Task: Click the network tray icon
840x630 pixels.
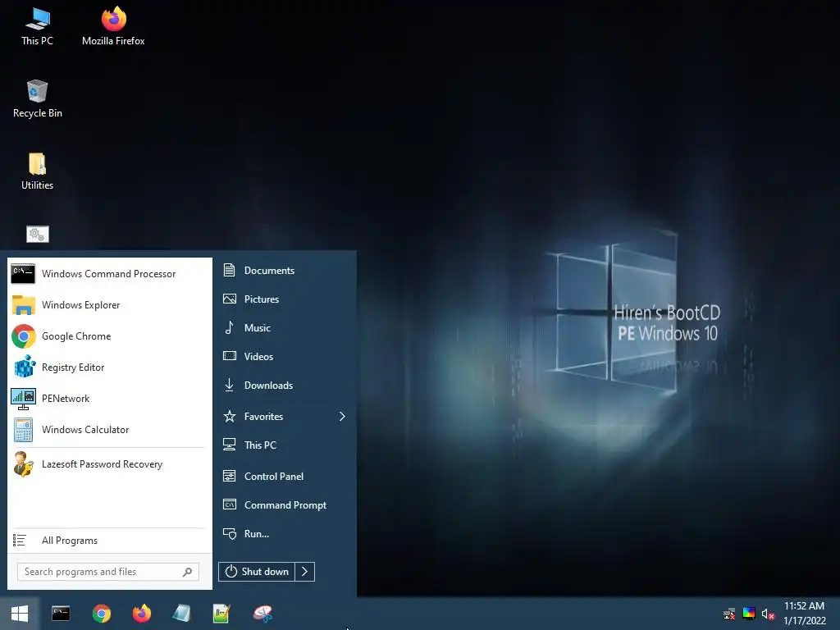Action: click(x=729, y=614)
